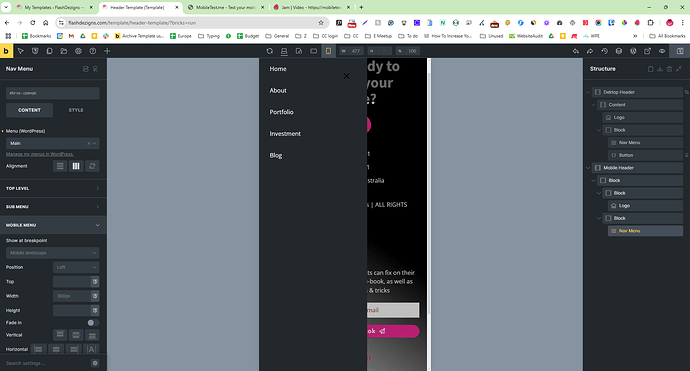The width and height of the screenshot is (690, 371).
Task: Click the Portfolio menu link
Action: (x=282, y=112)
